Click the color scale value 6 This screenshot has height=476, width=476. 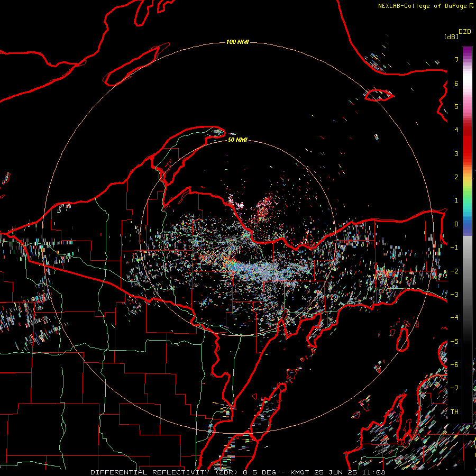456,83
